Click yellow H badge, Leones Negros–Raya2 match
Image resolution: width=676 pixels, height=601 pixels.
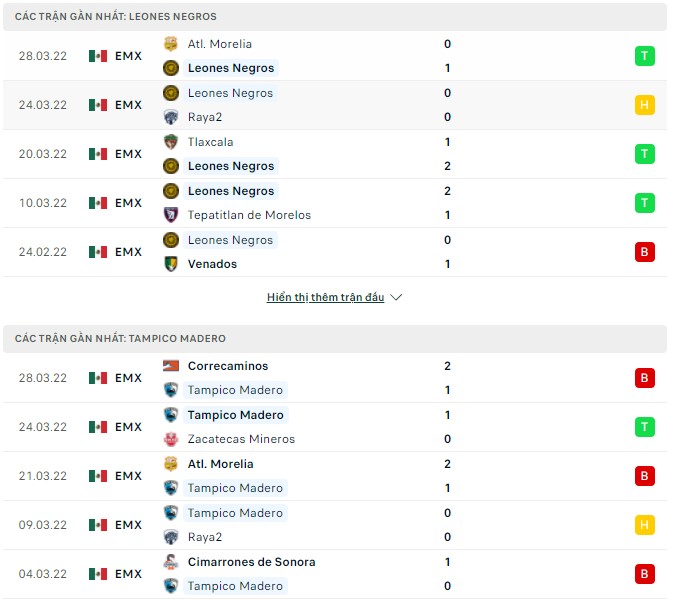[645, 105]
